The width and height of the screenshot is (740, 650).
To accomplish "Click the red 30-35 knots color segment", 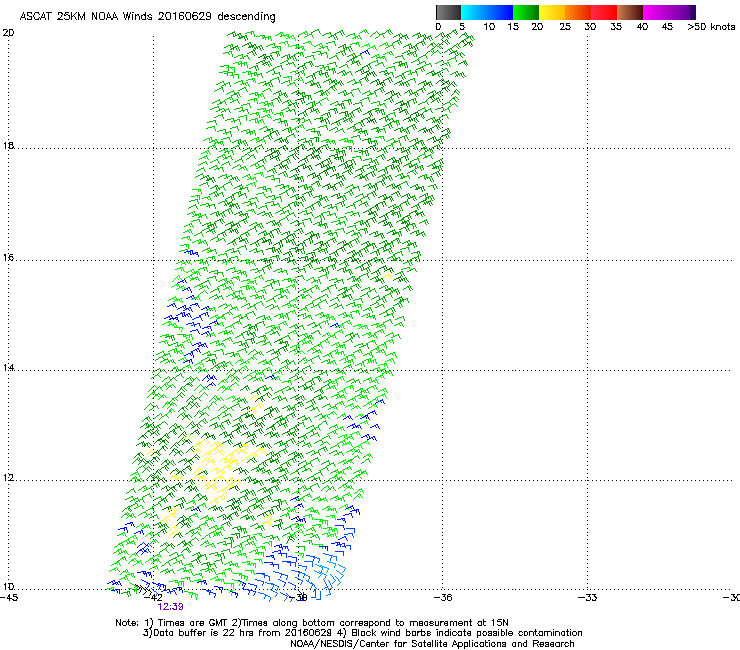I will click(604, 12).
